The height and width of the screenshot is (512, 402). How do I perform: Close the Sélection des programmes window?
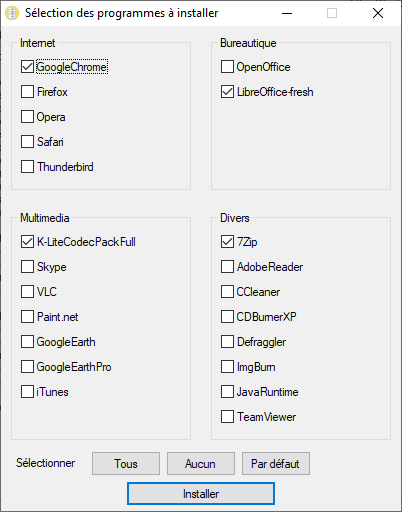click(378, 13)
